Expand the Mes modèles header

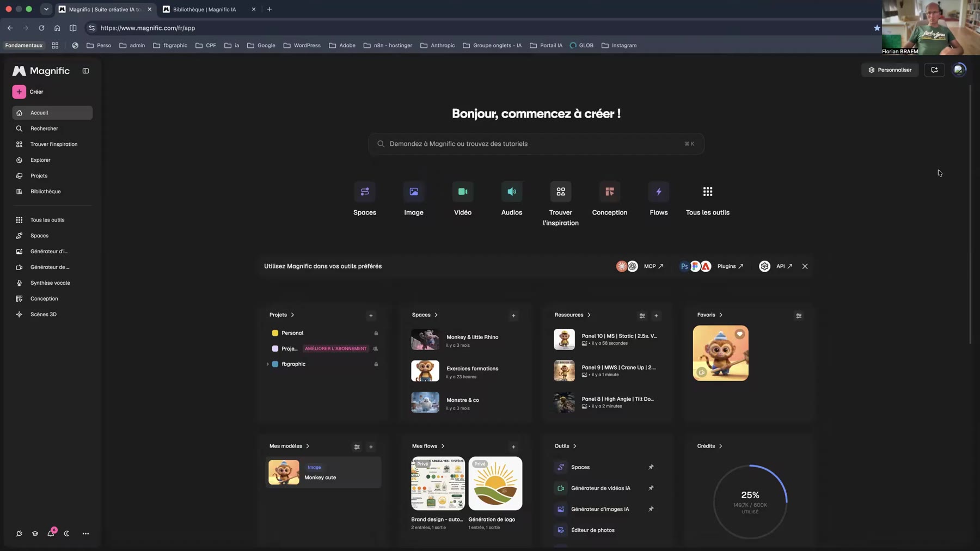290,446
